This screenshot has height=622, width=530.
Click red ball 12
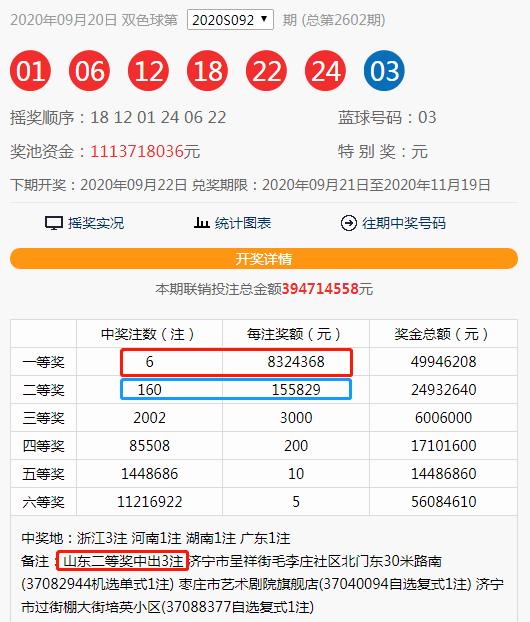pyautogui.click(x=148, y=71)
